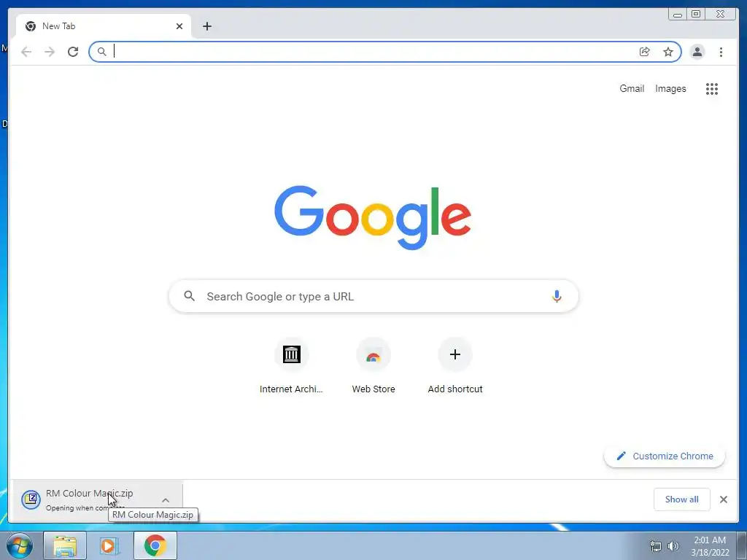Add a new shortcut tile
The height and width of the screenshot is (560, 747).
[455, 366]
